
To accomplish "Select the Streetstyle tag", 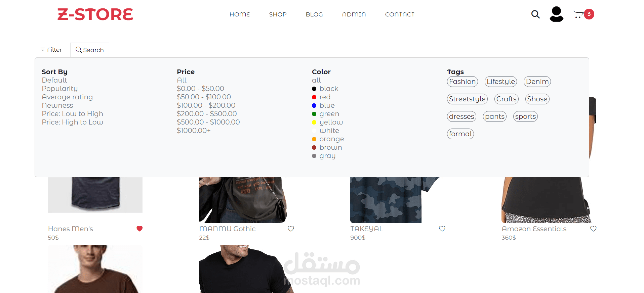I will pyautogui.click(x=467, y=99).
